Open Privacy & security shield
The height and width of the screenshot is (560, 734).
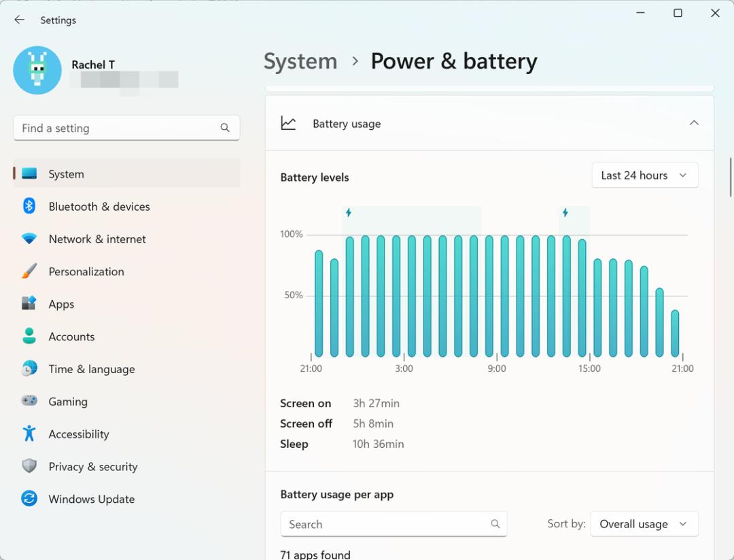tap(29, 466)
